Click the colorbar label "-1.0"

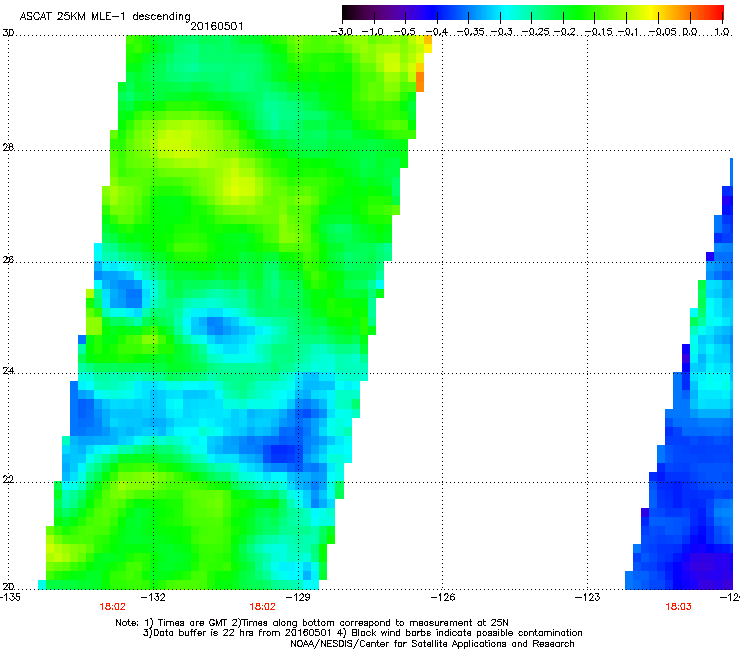pos(373,32)
